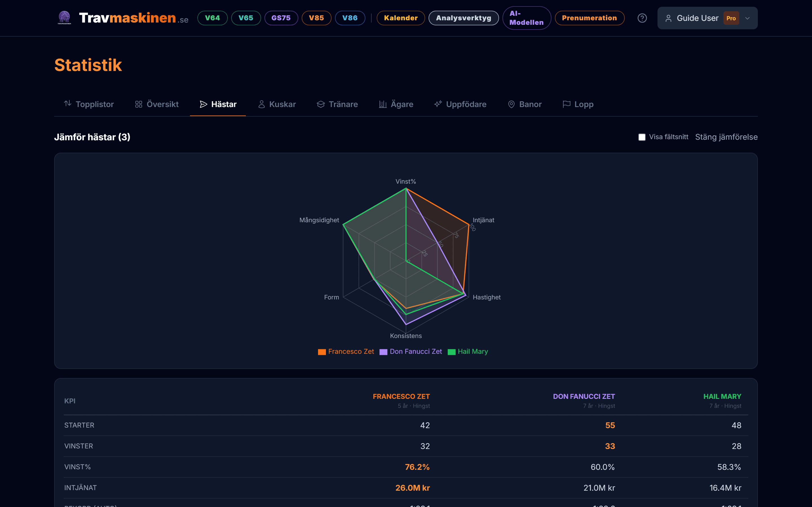
Task: Click the Översikt grid icon
Action: 139,104
